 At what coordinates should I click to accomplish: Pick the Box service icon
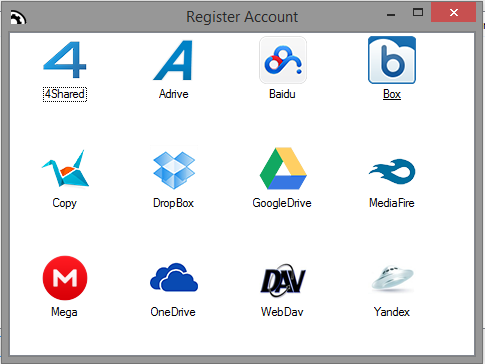pos(392,60)
